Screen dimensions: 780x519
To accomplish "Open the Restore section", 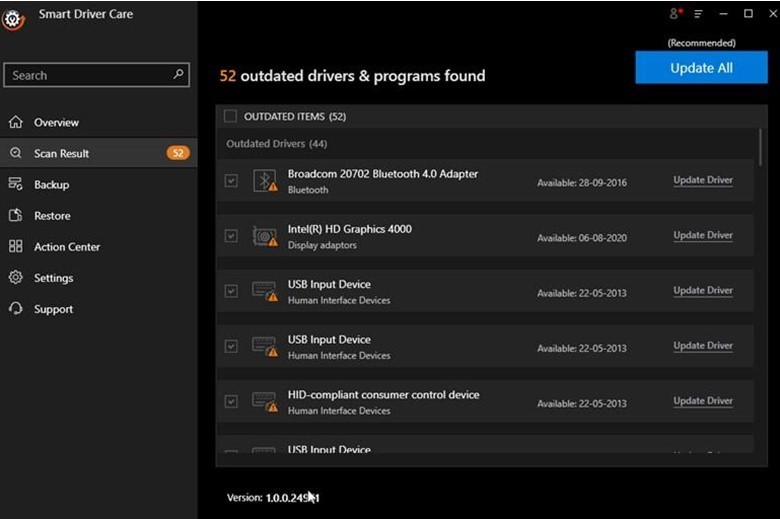I will (52, 216).
